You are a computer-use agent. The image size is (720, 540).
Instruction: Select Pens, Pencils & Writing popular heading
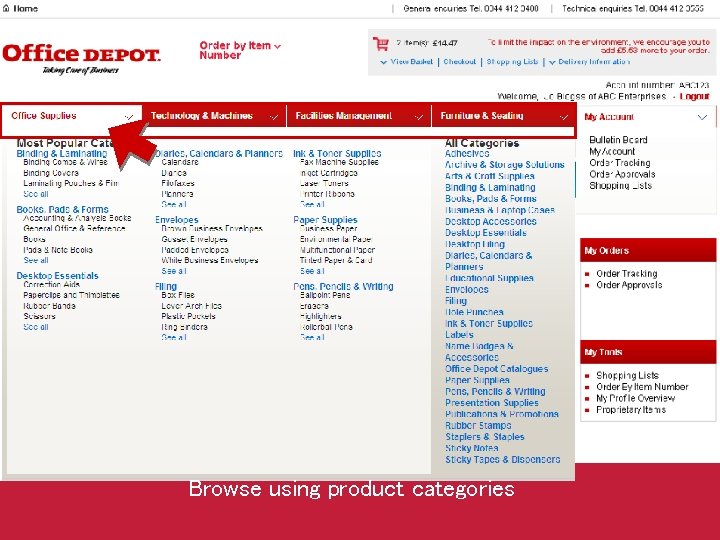coord(343,287)
